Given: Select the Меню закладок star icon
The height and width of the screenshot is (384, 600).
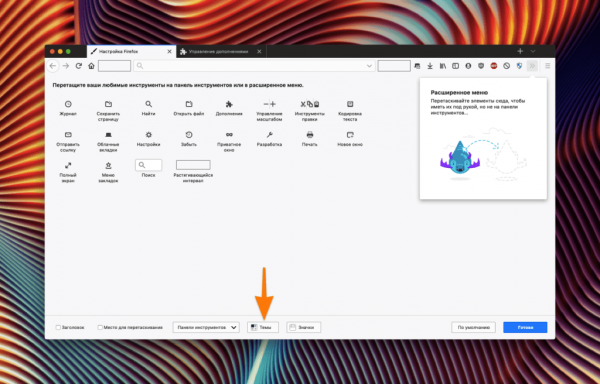Looking at the screenshot, I should tap(108, 165).
